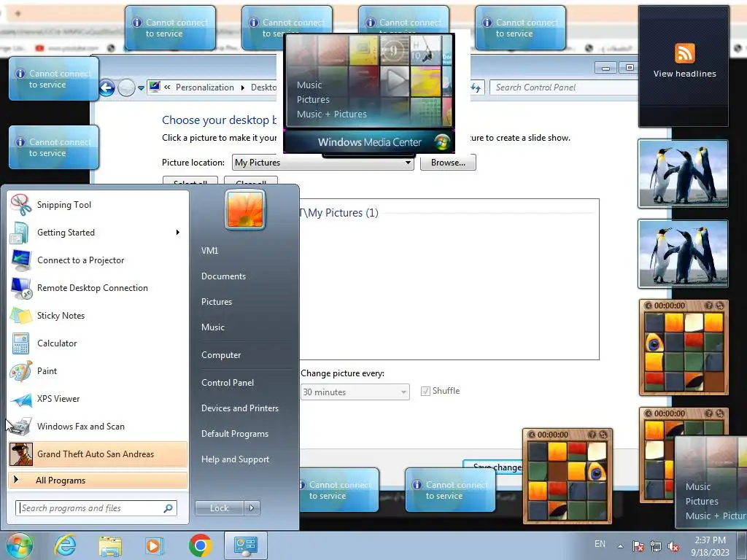Open Documents from Start menu
The width and height of the screenshot is (747, 560).
coord(223,276)
